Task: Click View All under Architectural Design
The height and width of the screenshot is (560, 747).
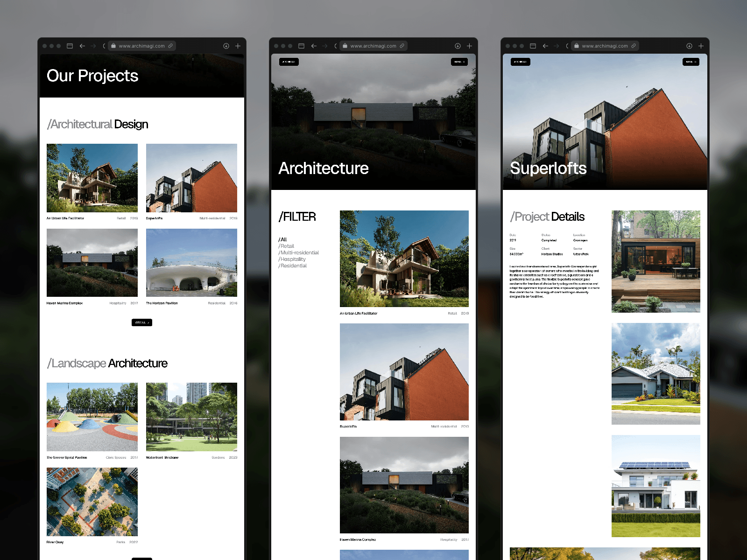Action: coord(142,322)
